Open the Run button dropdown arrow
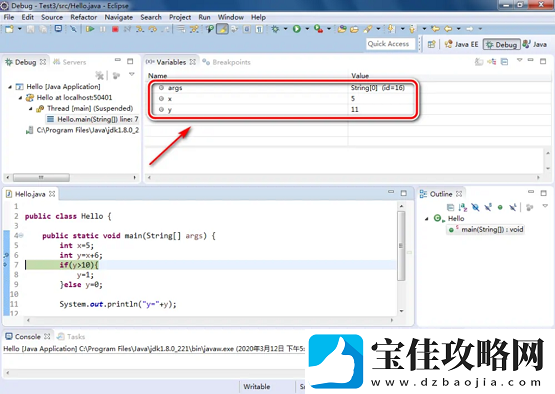Image resolution: width=555 pixels, height=394 pixels. [x=307, y=29]
